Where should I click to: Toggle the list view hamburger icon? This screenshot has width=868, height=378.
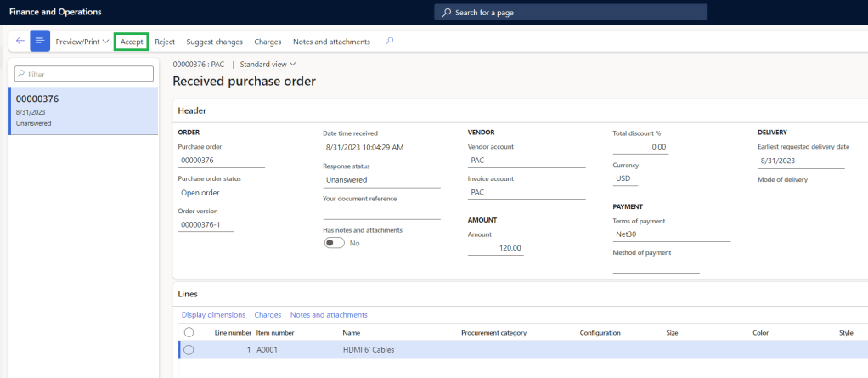pos(40,42)
